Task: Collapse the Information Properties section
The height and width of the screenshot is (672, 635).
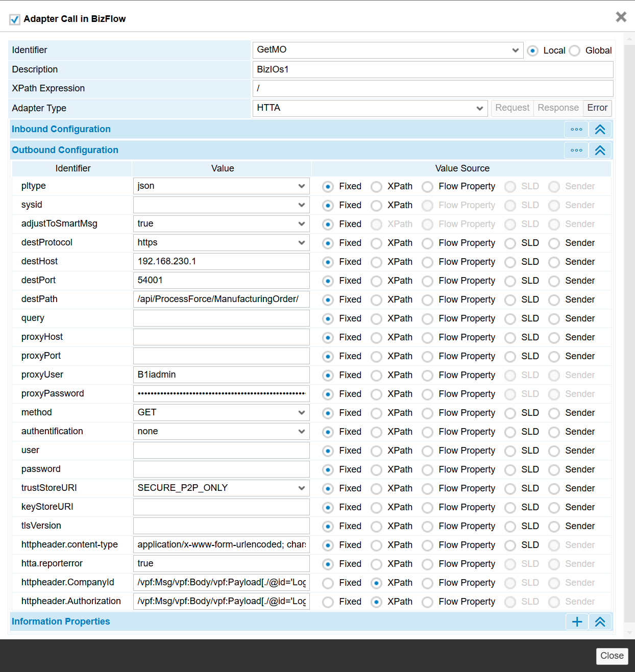Action: (600, 622)
